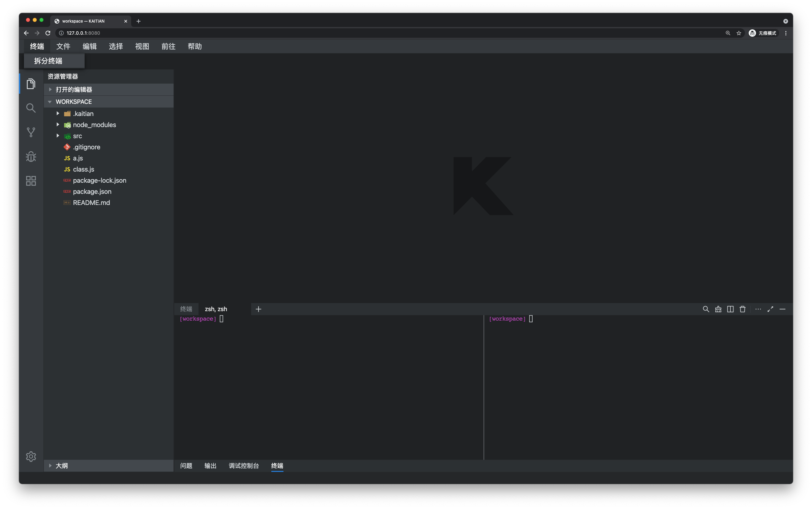Click the delete terminal trash icon
812x509 pixels.
pos(742,309)
